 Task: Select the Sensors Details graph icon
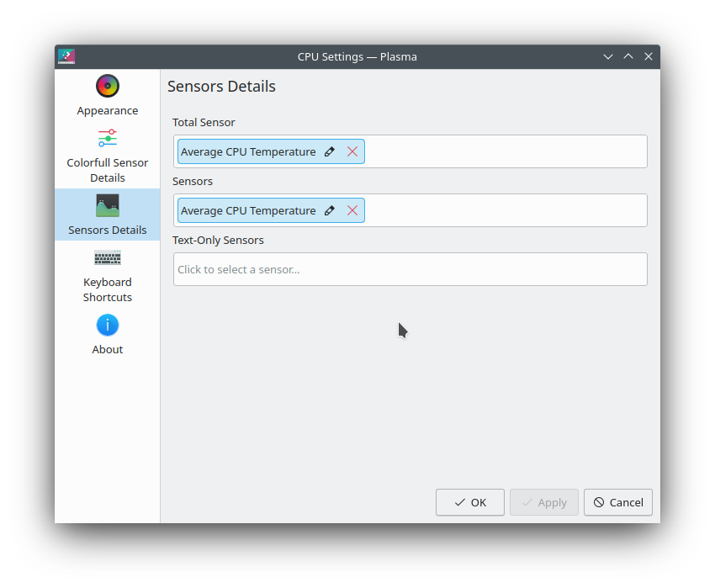(108, 205)
